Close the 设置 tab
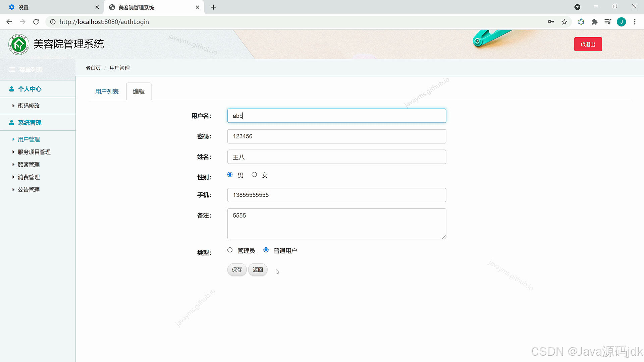Screen dimensions: 644x362 click(97, 7)
